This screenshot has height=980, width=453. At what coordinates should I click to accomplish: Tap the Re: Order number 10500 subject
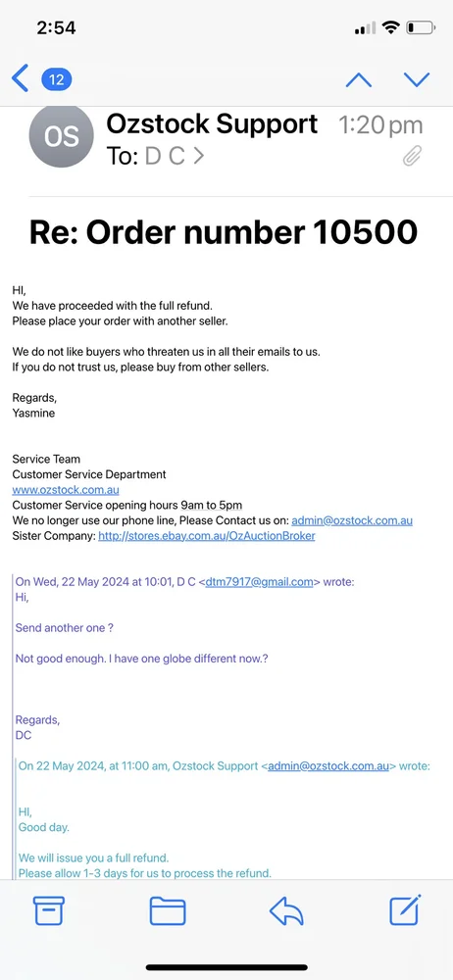pyautogui.click(x=224, y=232)
